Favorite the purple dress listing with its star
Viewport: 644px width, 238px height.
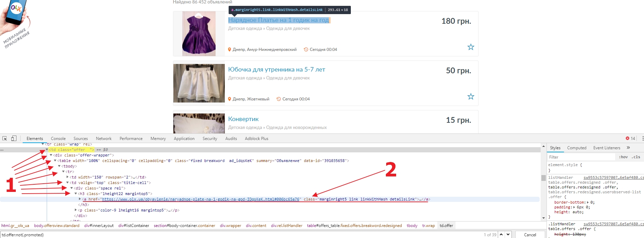pos(471,47)
